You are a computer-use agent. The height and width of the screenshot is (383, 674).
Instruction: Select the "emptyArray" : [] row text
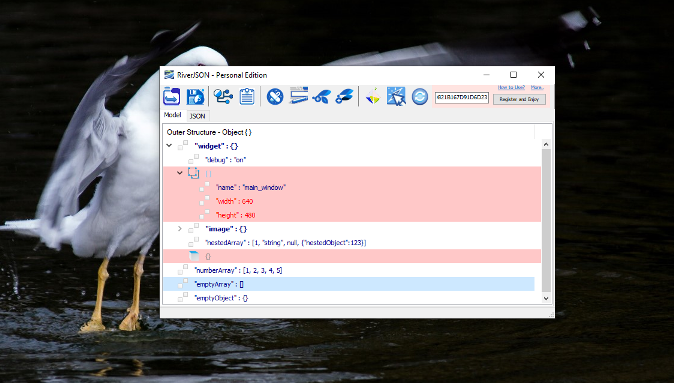(x=219, y=284)
